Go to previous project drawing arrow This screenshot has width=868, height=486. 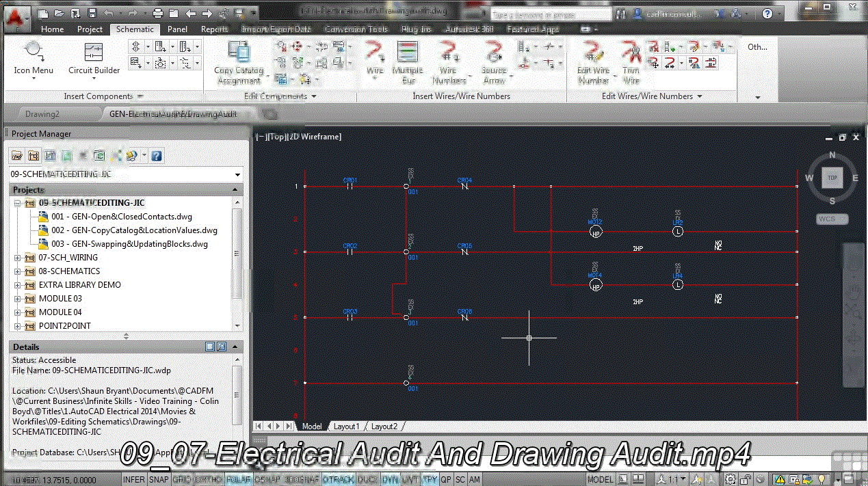click(191, 13)
